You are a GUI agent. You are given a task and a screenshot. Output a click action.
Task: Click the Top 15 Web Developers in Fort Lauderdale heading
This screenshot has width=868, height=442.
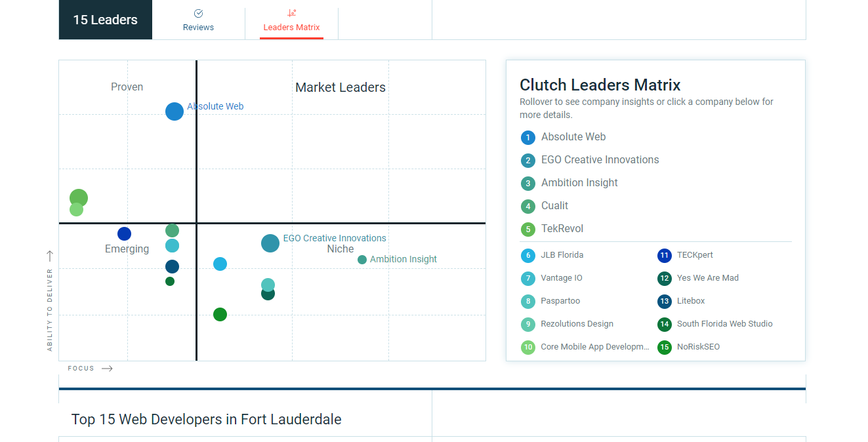click(x=207, y=419)
